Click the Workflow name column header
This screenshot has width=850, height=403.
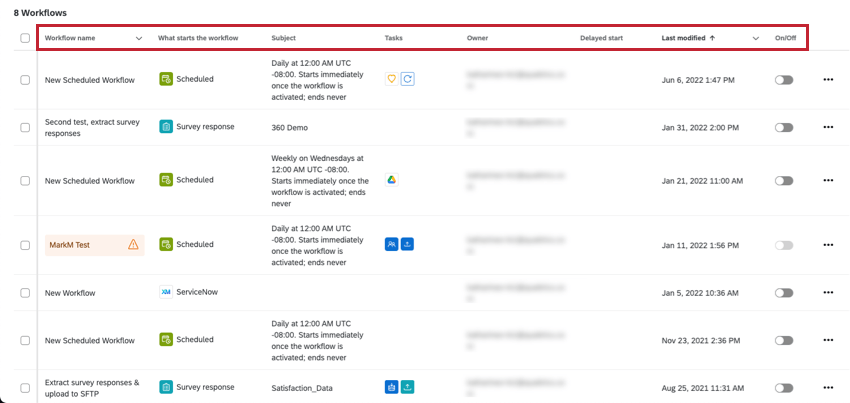70,38
